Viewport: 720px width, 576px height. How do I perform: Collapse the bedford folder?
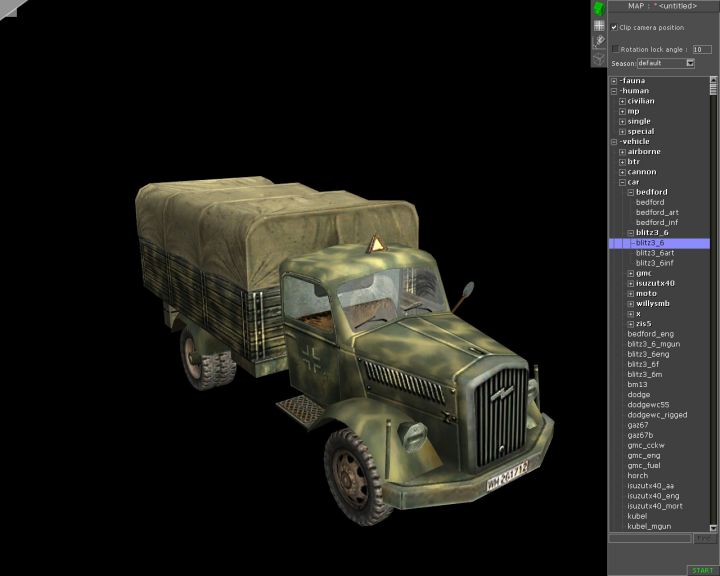pyautogui.click(x=631, y=192)
